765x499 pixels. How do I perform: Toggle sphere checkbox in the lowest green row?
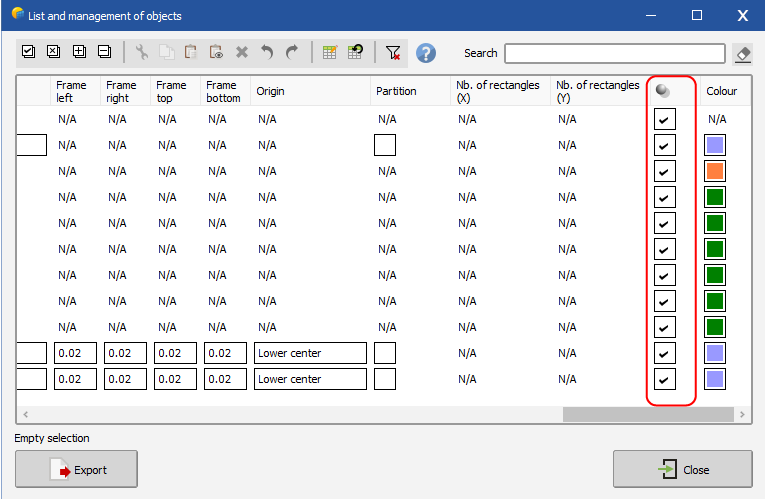(x=664, y=327)
